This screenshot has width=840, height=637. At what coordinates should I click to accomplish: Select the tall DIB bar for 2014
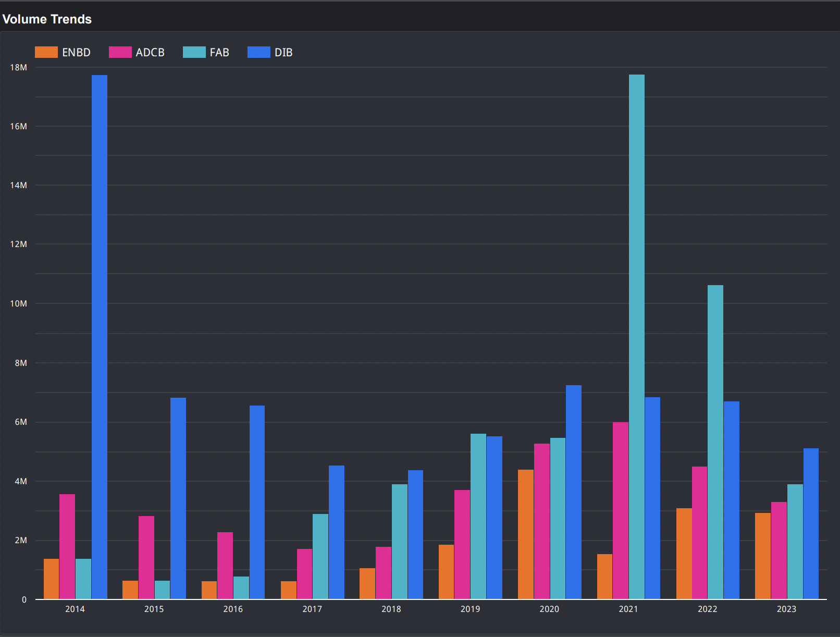point(100,337)
